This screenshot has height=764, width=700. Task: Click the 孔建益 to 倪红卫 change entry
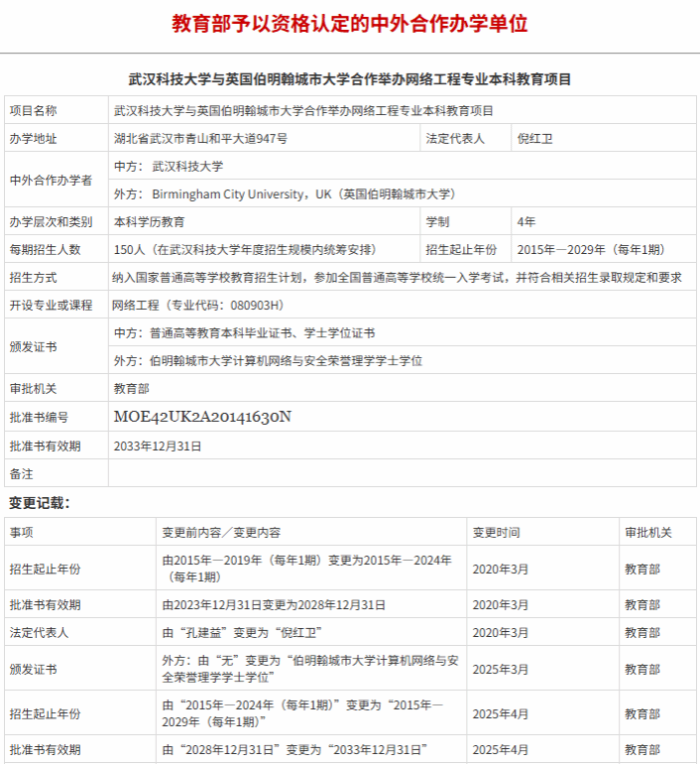pos(244,632)
